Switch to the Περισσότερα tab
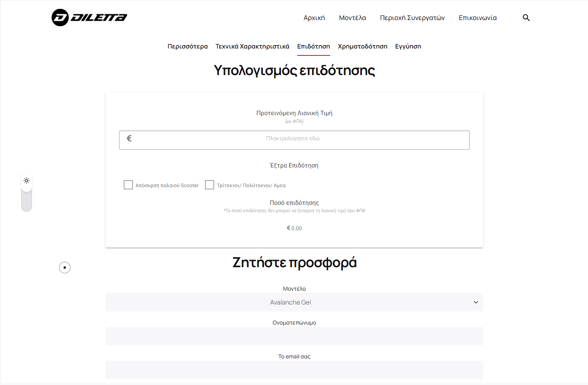The image size is (588, 385). (x=188, y=46)
